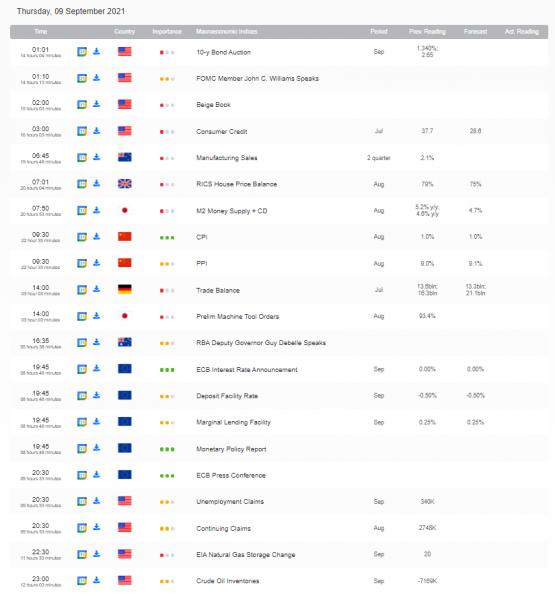
Task: Sort by the Time column header
Action: pyautogui.click(x=41, y=31)
